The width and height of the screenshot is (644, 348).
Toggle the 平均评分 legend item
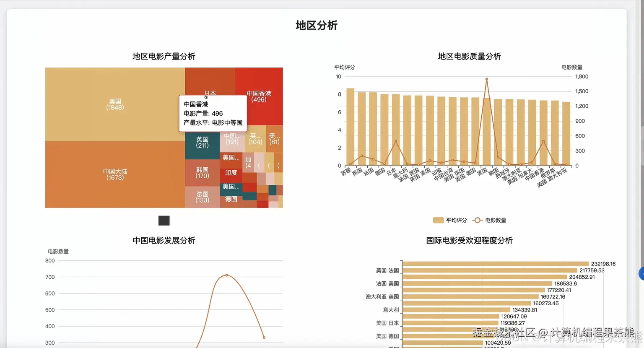[x=449, y=220]
